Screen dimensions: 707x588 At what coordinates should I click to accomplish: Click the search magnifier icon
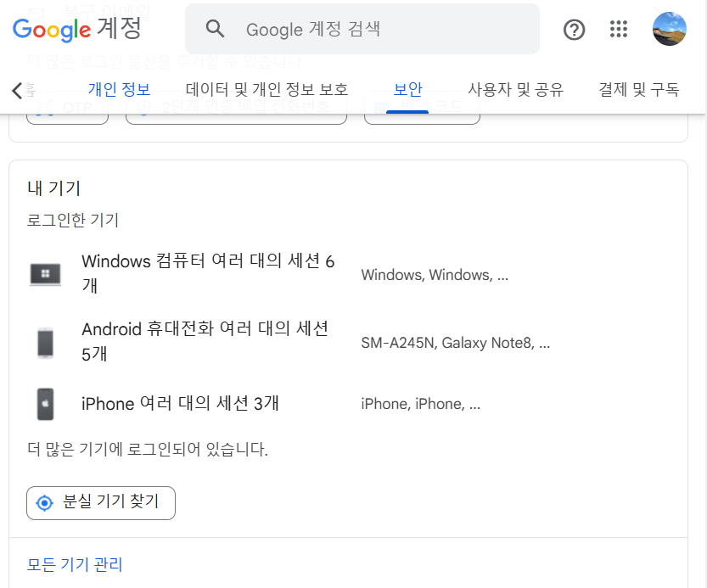(x=215, y=29)
